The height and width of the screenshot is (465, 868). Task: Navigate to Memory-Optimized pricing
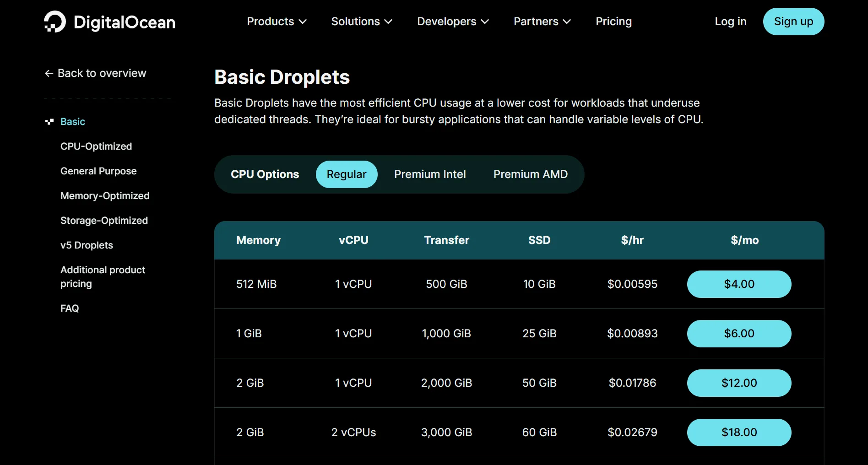point(105,196)
